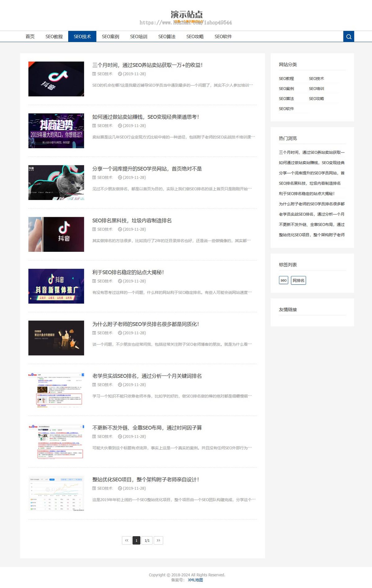Open 热门浏览 entry 分享一个词库提升的SEO学员网站
Viewport: 372px width, 588px height.
coord(312,173)
